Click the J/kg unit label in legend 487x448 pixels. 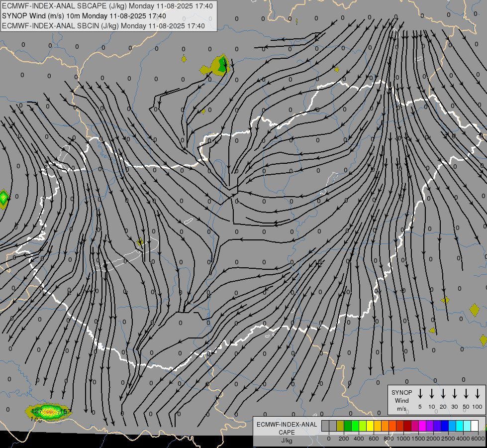[287, 441]
